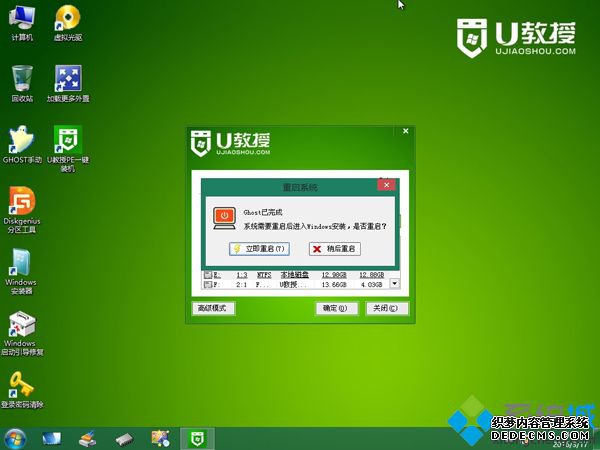This screenshot has width=600, height=450.
Task: Select the E: 1:3 NTFS partition row
Action: pyautogui.click(x=297, y=275)
